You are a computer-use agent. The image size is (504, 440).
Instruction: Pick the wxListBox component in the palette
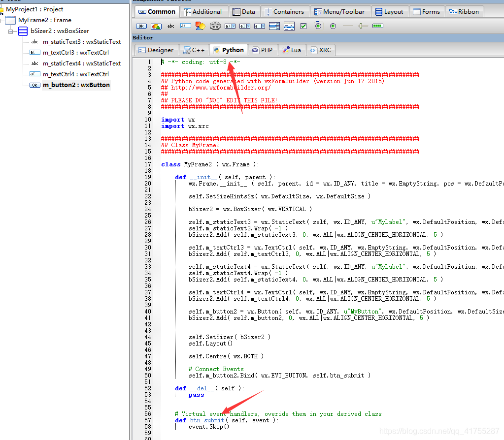tap(274, 26)
